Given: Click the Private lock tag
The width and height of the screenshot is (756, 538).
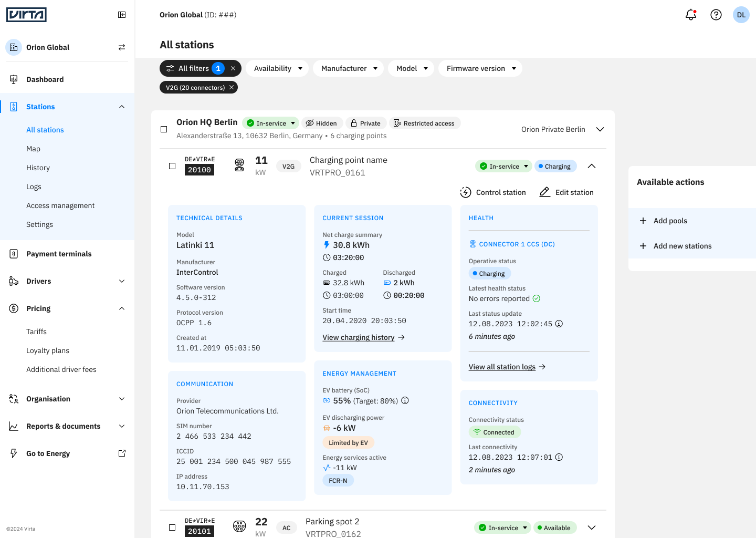Looking at the screenshot, I should coord(366,123).
